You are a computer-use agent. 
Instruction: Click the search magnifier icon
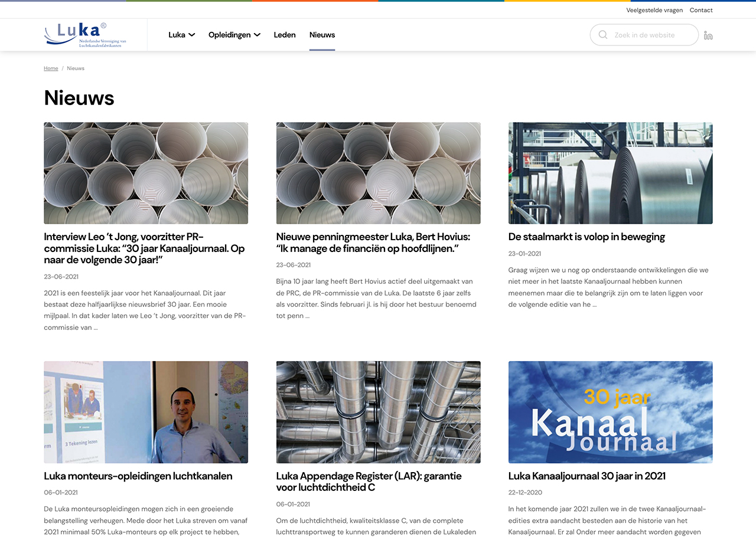(603, 35)
